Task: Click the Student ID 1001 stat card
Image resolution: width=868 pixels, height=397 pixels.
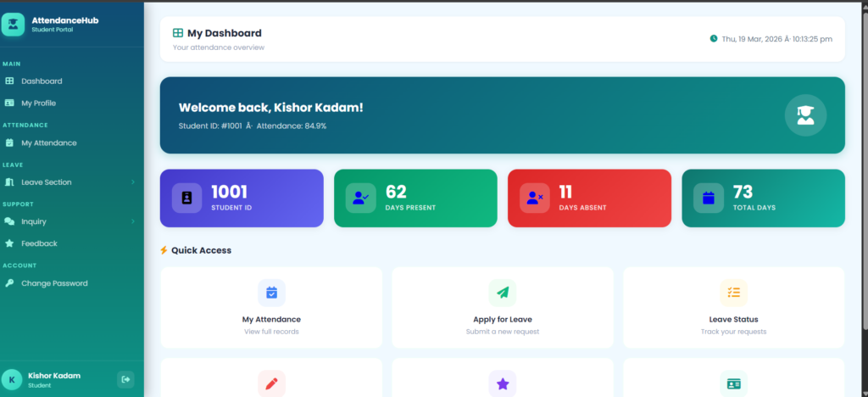Action: (x=242, y=198)
